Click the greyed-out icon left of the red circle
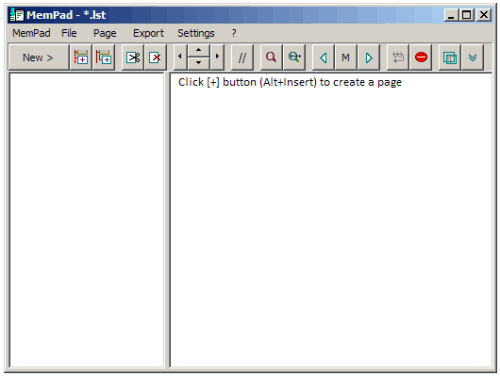 pos(398,58)
